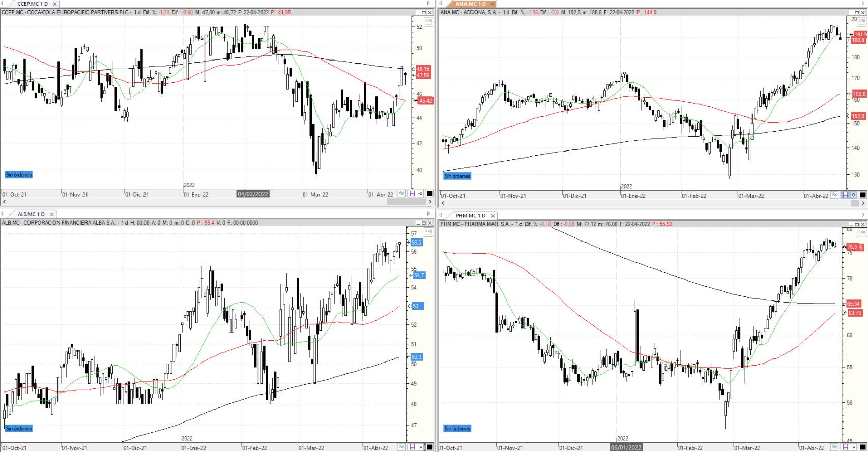
Task: Click the left tab-scroll arrow beside the ANA.MC tab
Action: 441,4
